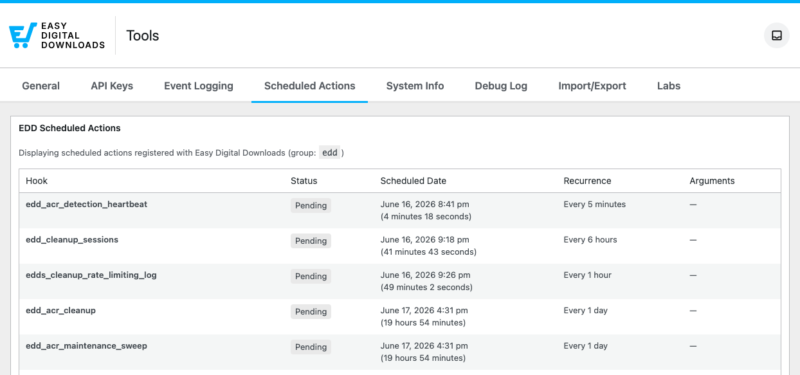Click the 41 minutes 43 seconds countdown
This screenshot has height=375, width=800.
pos(428,252)
